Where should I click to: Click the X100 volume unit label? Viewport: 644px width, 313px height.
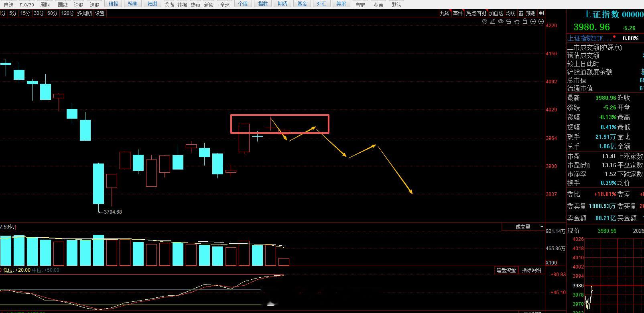click(551, 263)
